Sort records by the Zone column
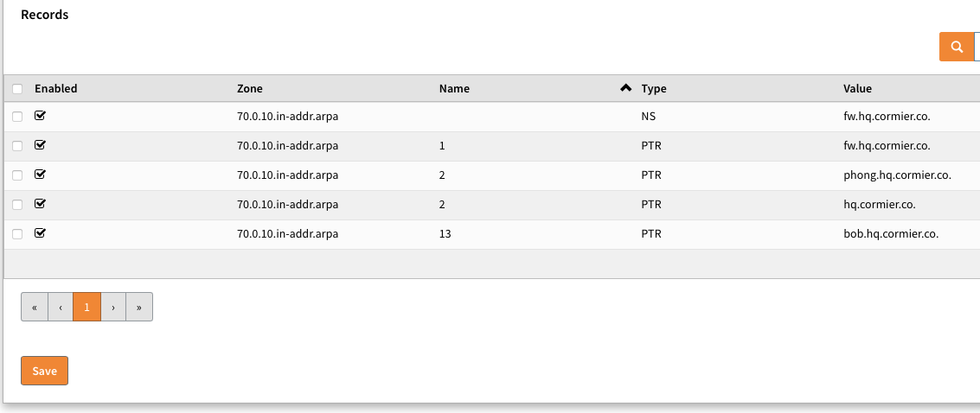980x413 pixels. (250, 89)
